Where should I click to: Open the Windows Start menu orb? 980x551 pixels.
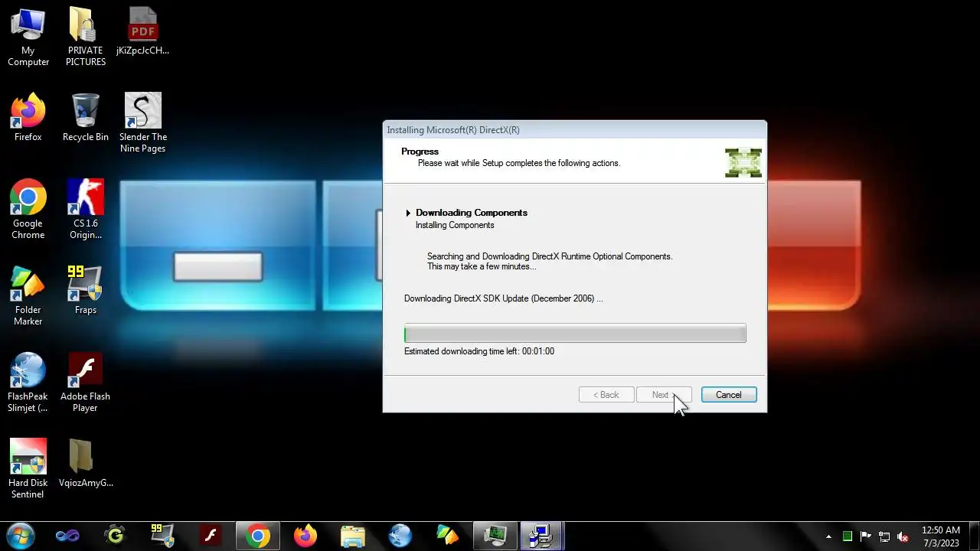click(x=20, y=536)
